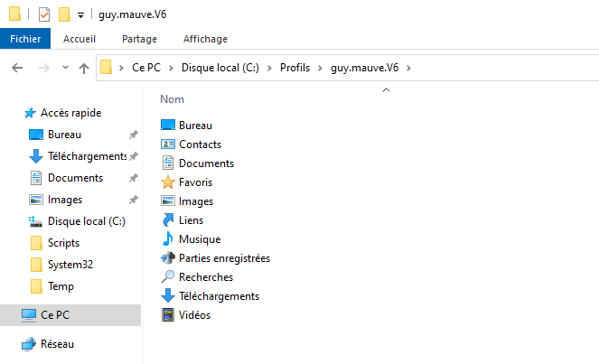
Task: Click the pin icon next to sidebar Images
Action: point(134,200)
